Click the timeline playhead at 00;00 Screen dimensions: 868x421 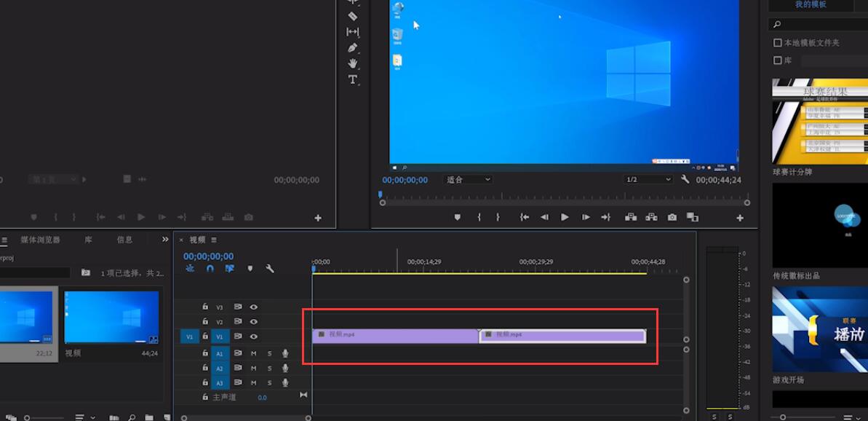pos(314,269)
